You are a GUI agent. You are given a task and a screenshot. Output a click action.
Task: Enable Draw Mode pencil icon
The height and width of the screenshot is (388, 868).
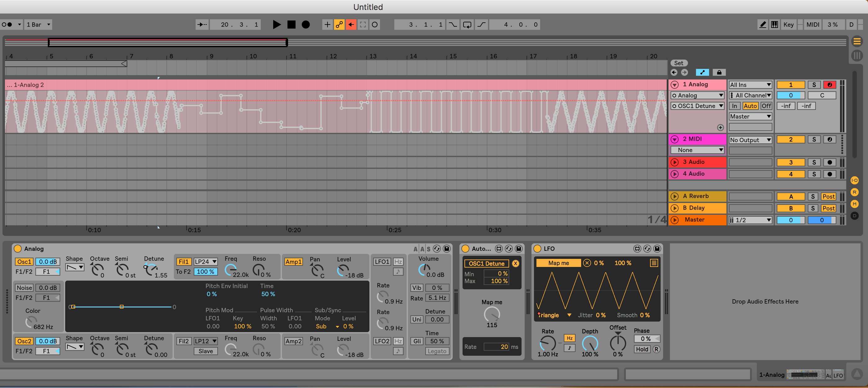[x=762, y=24]
